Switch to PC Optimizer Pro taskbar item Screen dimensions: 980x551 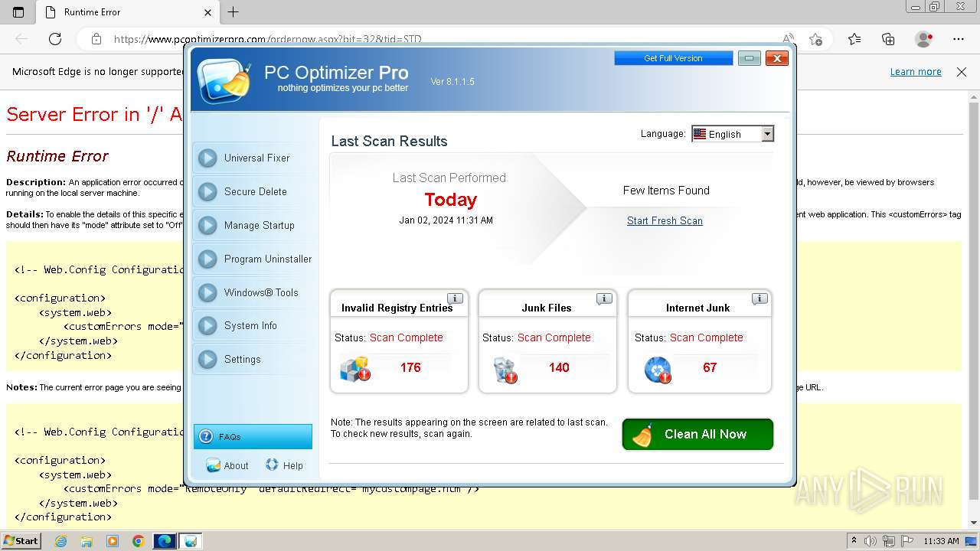[191, 541]
